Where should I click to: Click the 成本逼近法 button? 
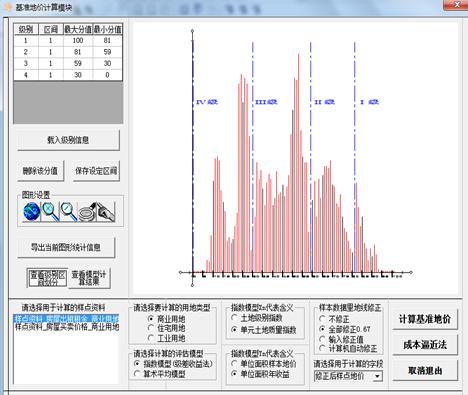click(425, 345)
